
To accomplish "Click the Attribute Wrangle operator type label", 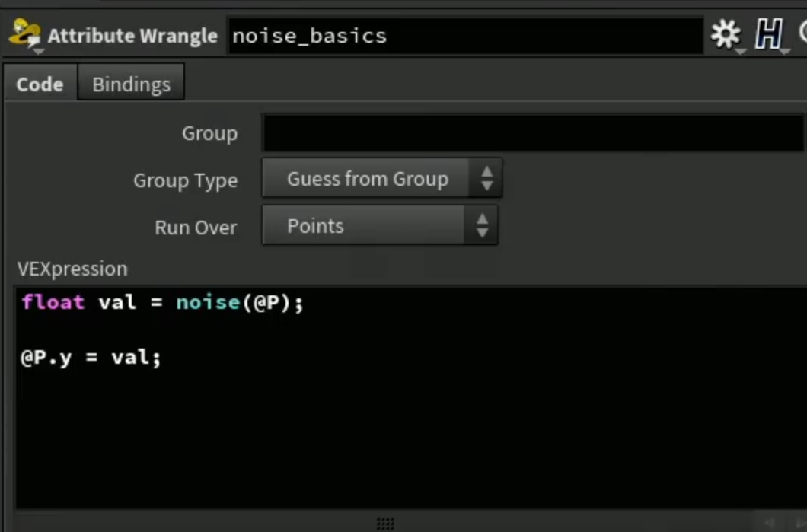I will point(132,36).
